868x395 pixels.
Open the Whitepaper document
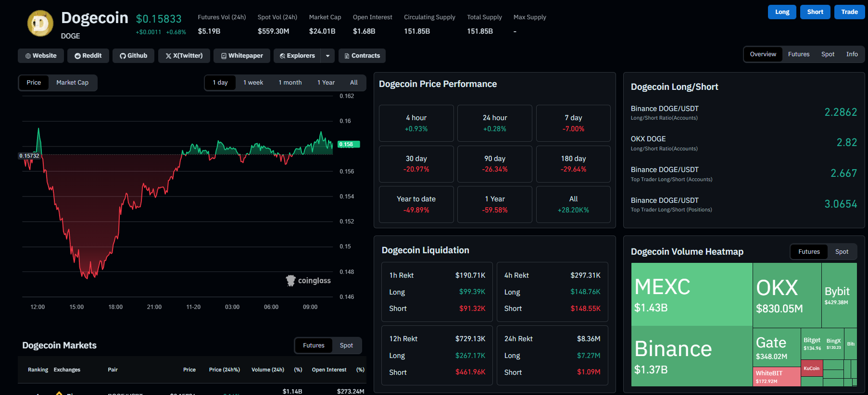(242, 56)
